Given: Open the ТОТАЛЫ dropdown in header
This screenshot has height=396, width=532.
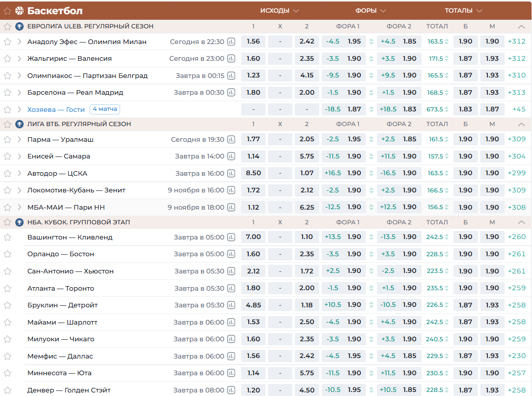Looking at the screenshot, I should 463,11.
